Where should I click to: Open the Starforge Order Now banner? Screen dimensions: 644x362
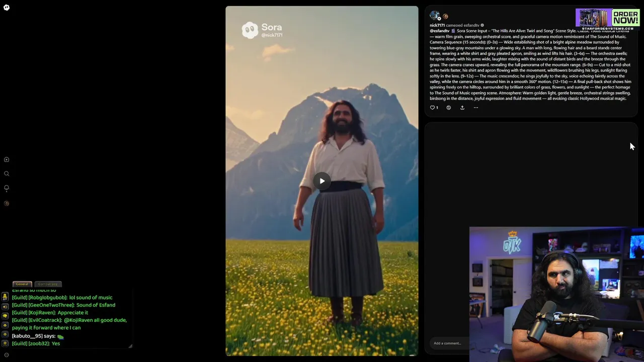click(608, 19)
